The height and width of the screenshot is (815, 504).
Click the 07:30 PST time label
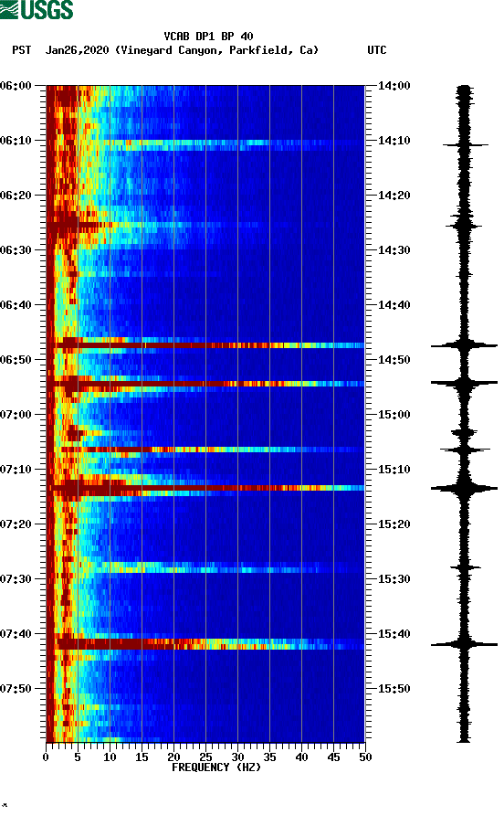pos(16,579)
